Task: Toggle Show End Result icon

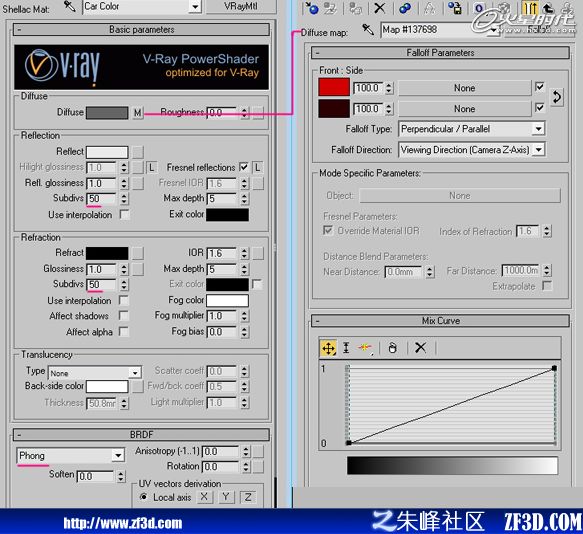Action: pos(529,7)
